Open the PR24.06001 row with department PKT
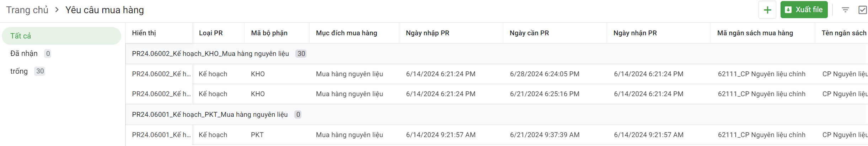 coord(257,135)
